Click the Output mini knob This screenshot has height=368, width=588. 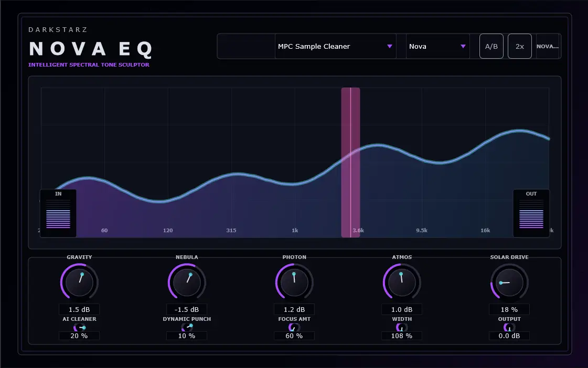pyautogui.click(x=509, y=328)
